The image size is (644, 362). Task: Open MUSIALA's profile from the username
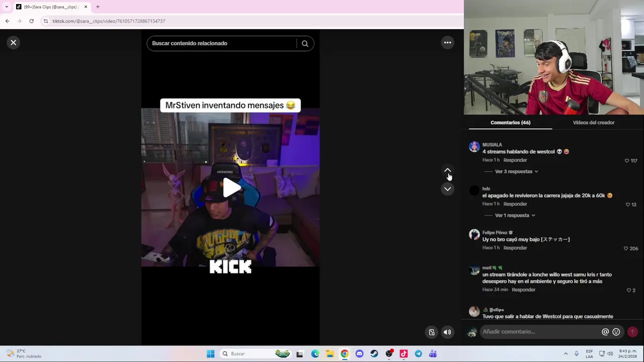pyautogui.click(x=492, y=145)
